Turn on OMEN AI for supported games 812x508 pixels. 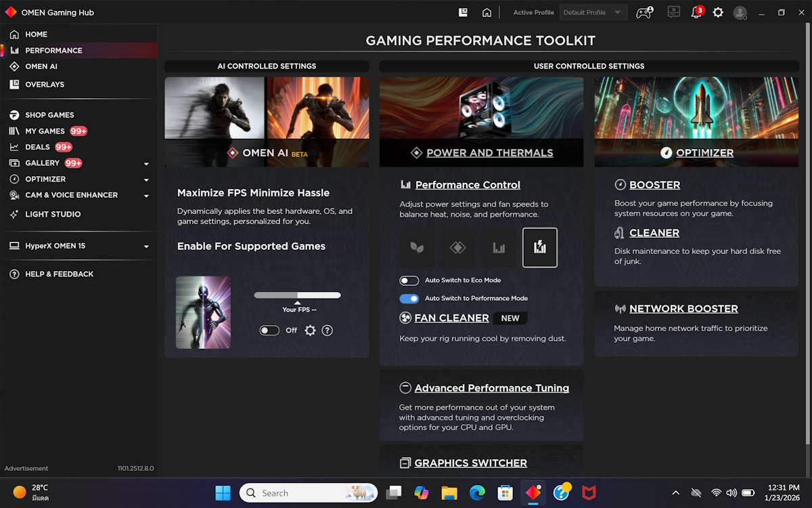coord(269,331)
